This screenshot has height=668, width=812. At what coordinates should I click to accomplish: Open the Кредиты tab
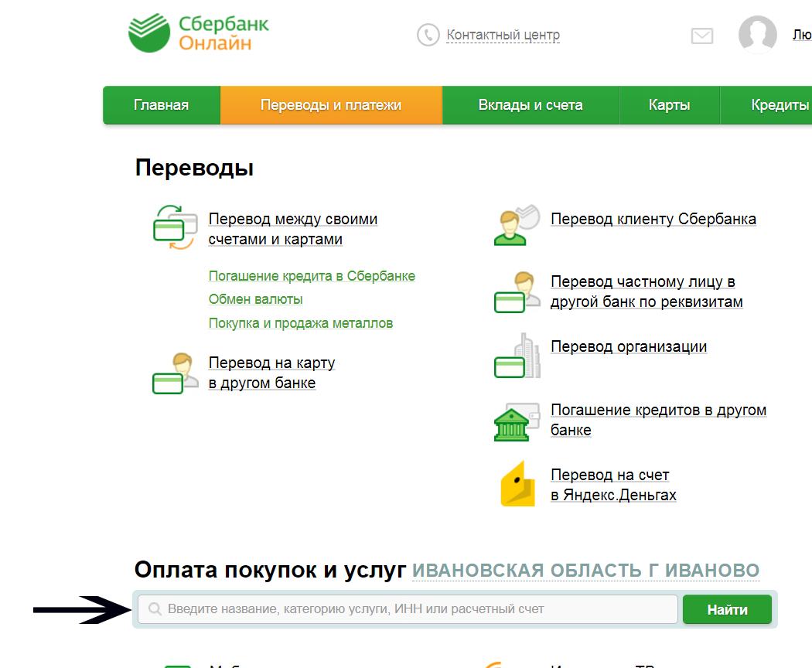766,105
